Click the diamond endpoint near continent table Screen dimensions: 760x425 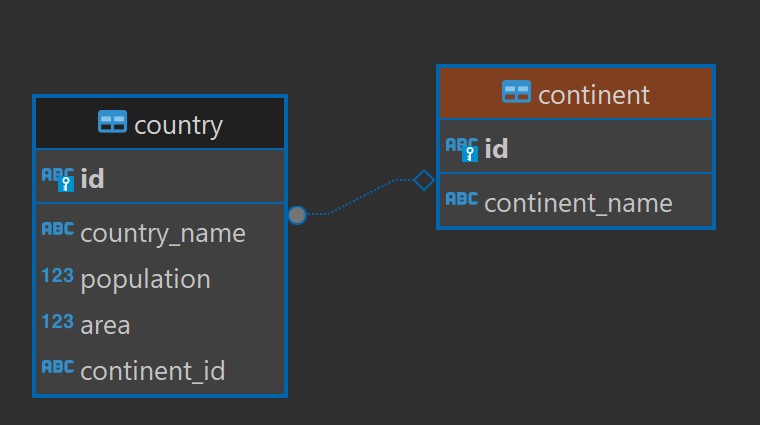424,180
